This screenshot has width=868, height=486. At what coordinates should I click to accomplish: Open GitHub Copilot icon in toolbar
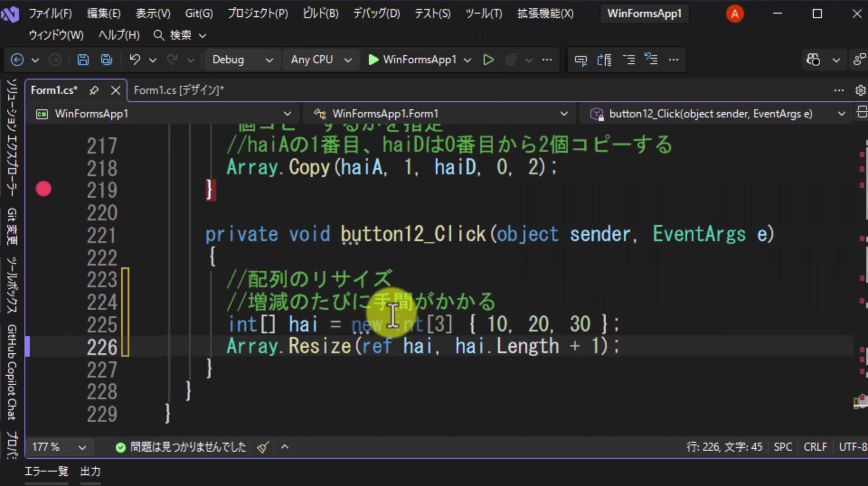pyautogui.click(x=813, y=60)
